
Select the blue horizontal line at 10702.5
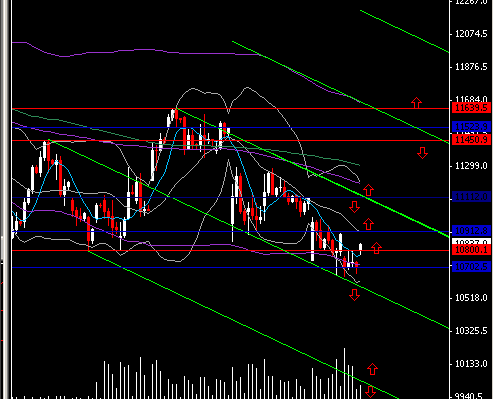(x=230, y=267)
